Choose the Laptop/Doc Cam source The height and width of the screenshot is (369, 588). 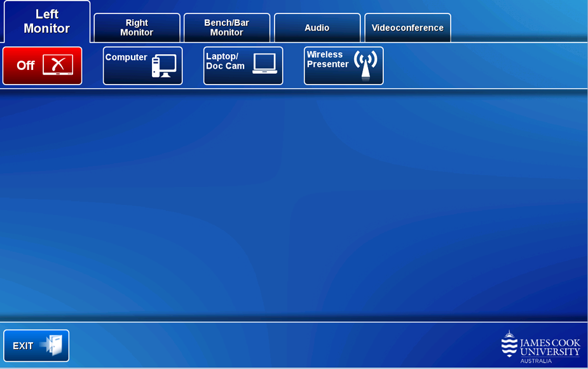(x=243, y=66)
